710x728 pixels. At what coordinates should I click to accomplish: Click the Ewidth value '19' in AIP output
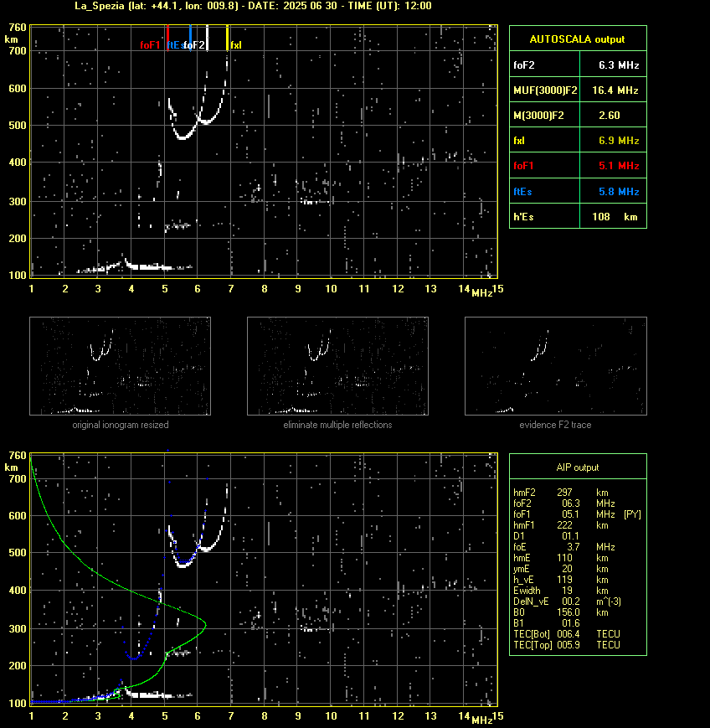pyautogui.click(x=567, y=591)
